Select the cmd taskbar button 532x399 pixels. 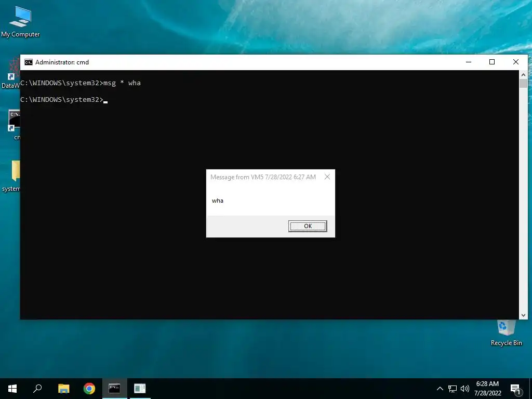point(115,389)
